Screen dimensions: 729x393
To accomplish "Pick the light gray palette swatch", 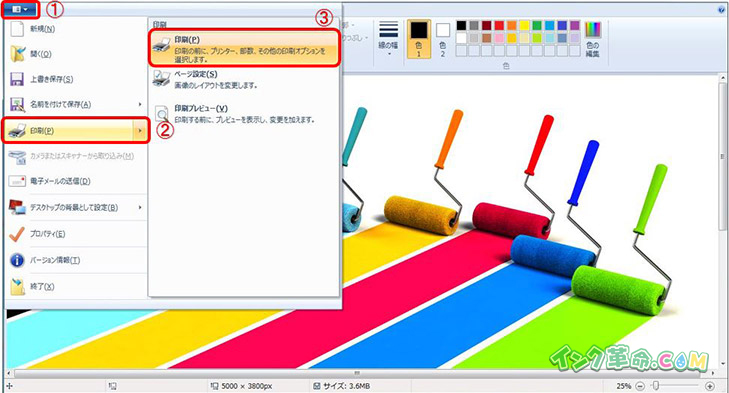I will click(x=474, y=38).
